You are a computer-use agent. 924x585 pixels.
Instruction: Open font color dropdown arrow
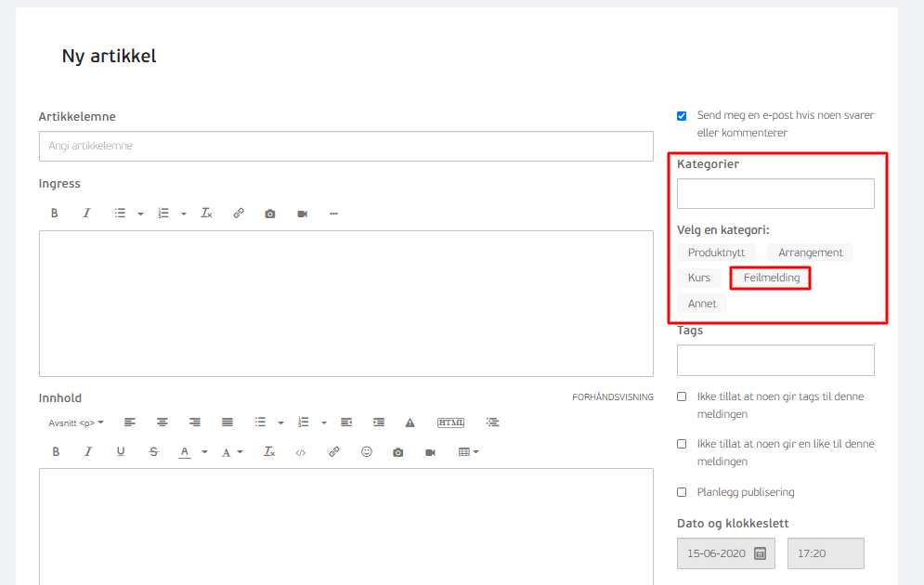point(204,452)
